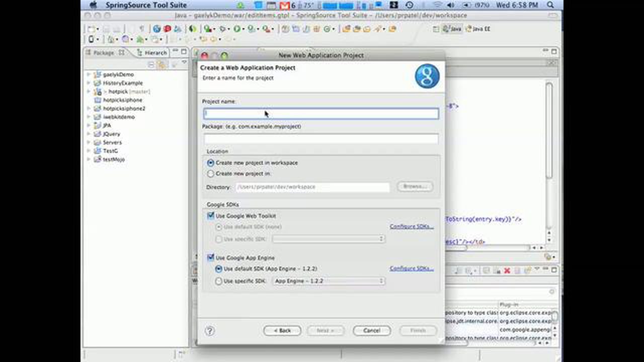Click the Run toolbar icon
This screenshot has height=362, width=644.
click(x=237, y=29)
